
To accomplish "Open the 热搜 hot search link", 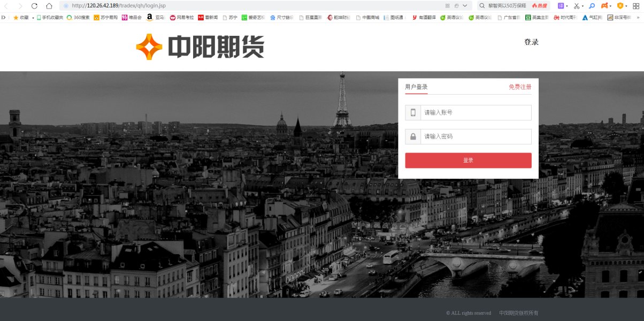I will coord(540,5).
